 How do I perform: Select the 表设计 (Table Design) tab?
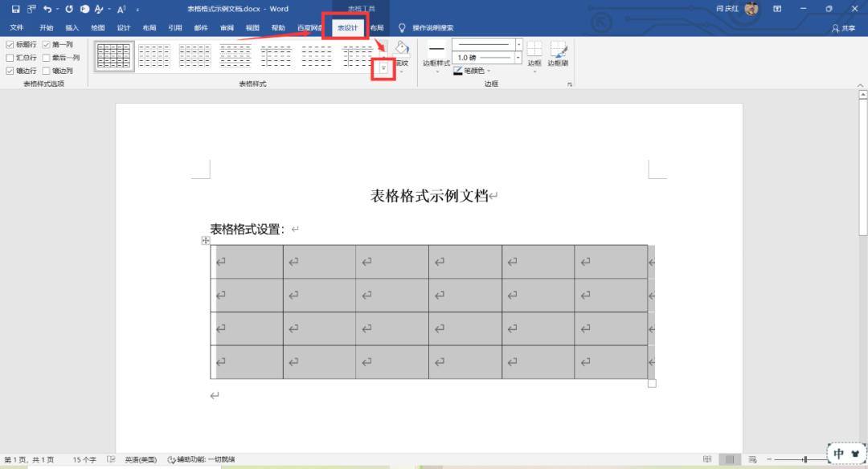point(348,27)
